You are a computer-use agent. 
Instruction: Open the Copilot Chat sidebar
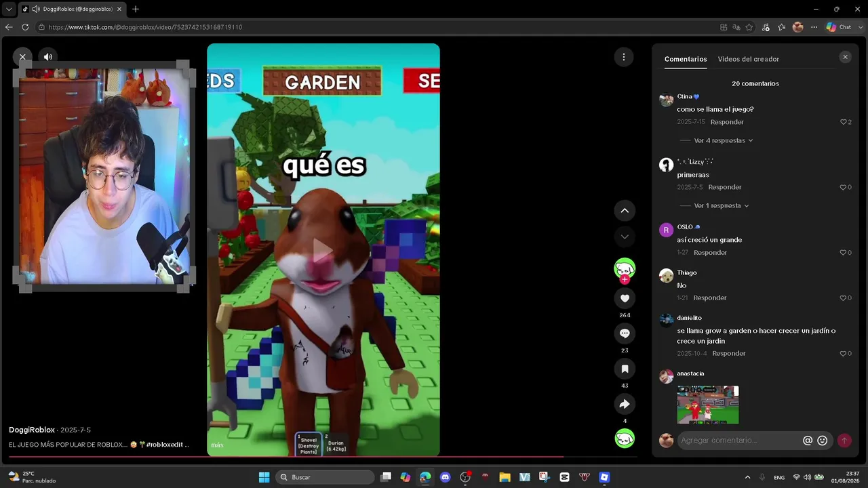point(840,27)
